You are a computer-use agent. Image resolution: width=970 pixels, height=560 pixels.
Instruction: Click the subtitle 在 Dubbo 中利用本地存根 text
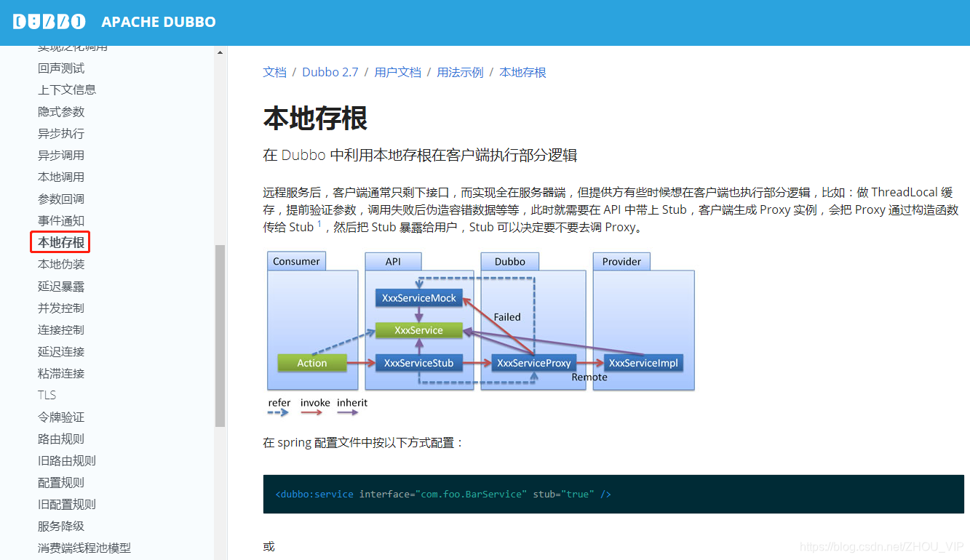coord(420,155)
